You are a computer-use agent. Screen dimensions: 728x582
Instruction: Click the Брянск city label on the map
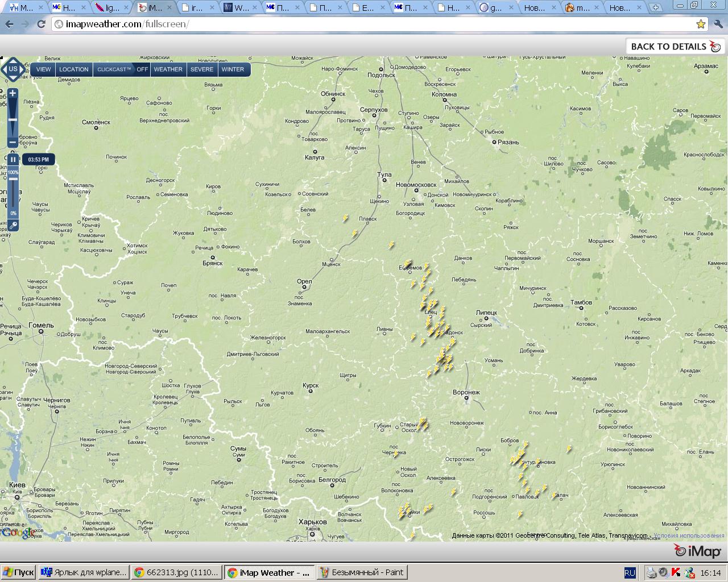point(212,263)
